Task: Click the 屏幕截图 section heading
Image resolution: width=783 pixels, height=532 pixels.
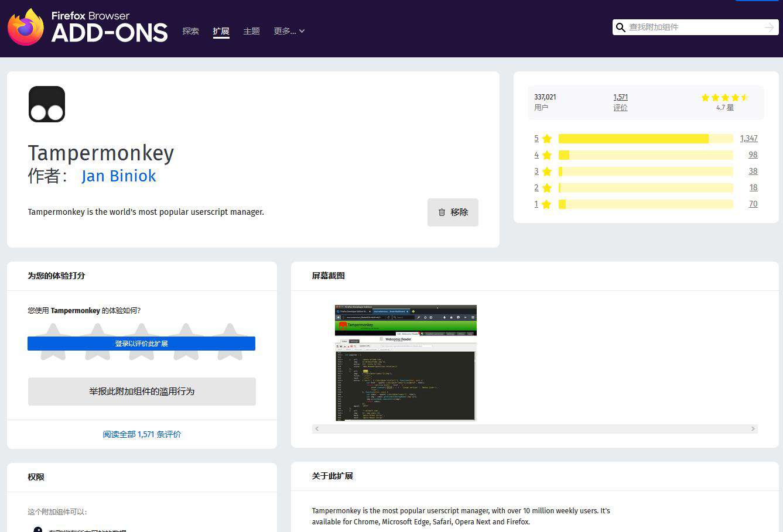Action: [329, 276]
